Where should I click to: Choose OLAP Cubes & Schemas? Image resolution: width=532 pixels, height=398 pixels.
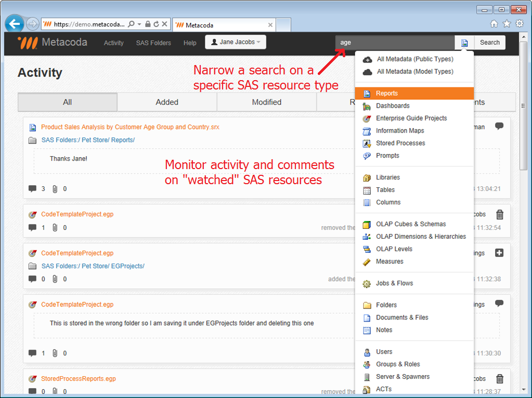click(x=414, y=224)
